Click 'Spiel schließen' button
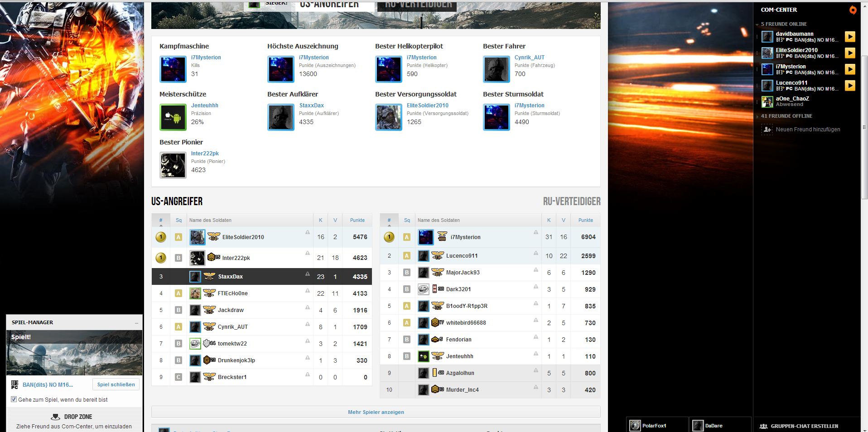 116,384
